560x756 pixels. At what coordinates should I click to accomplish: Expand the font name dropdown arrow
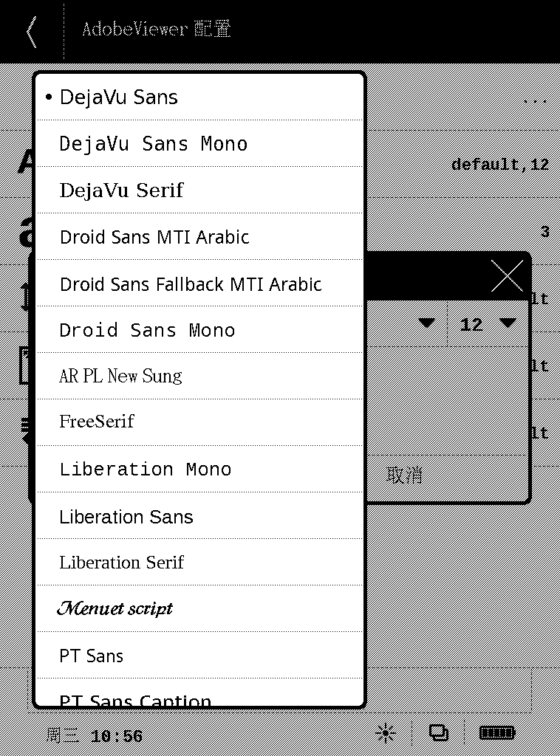point(427,323)
